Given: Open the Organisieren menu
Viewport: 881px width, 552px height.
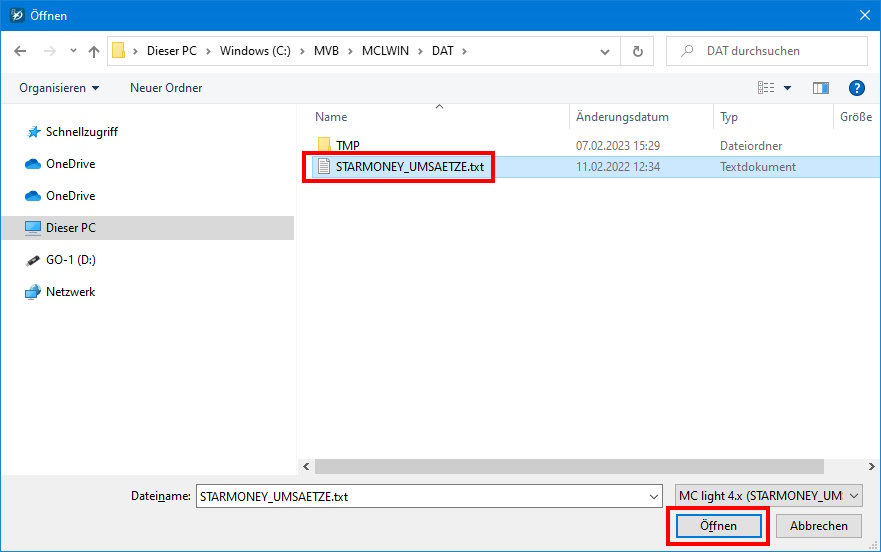Looking at the screenshot, I should click(59, 88).
